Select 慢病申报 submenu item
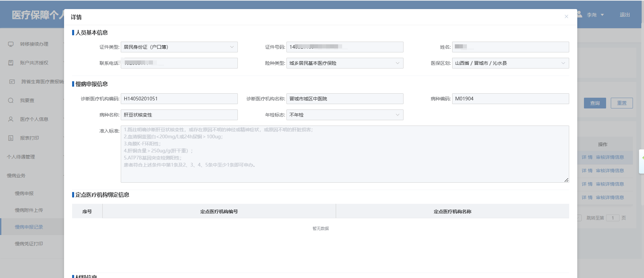 (24, 193)
